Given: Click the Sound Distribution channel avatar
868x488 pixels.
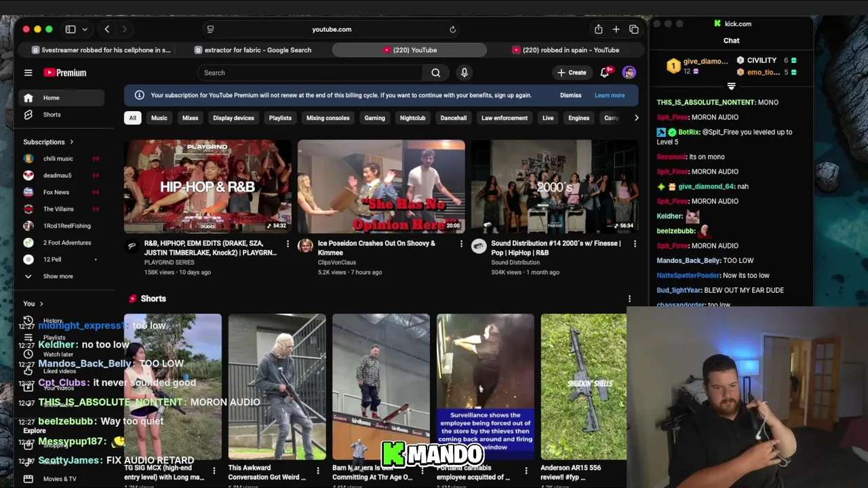Looking at the screenshot, I should pos(479,246).
